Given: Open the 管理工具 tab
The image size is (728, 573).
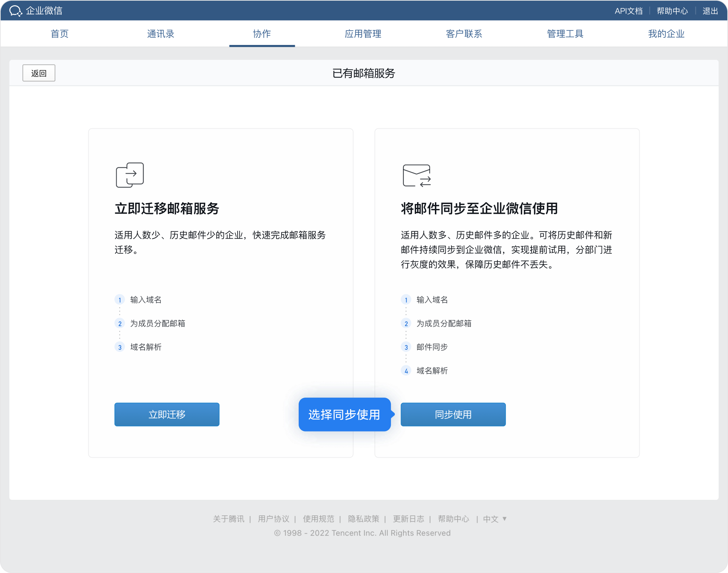Looking at the screenshot, I should point(565,34).
